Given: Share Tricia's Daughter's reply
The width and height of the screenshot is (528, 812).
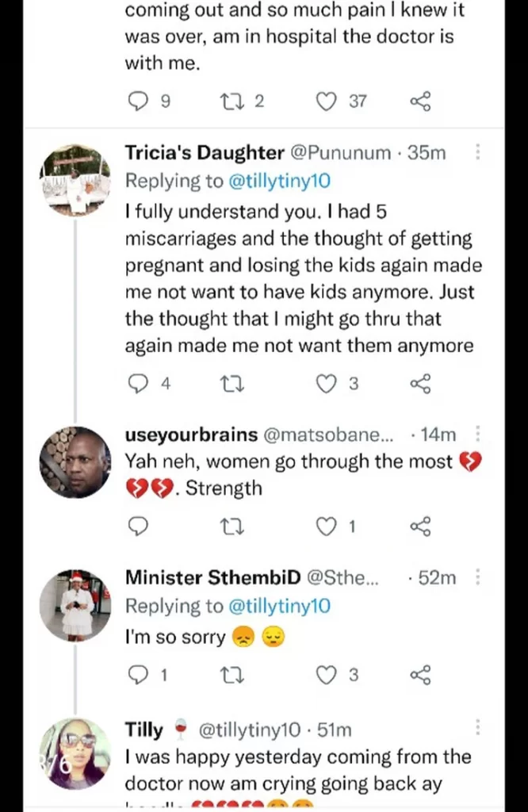Looking at the screenshot, I should 420,384.
